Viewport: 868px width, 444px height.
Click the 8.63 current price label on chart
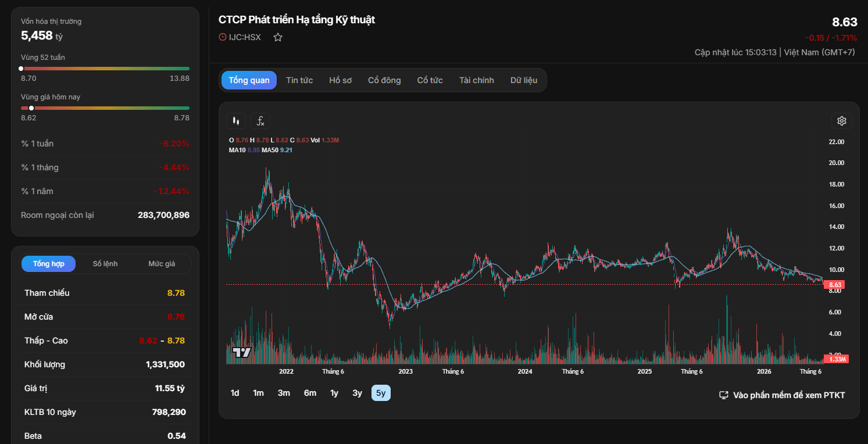[835, 285]
